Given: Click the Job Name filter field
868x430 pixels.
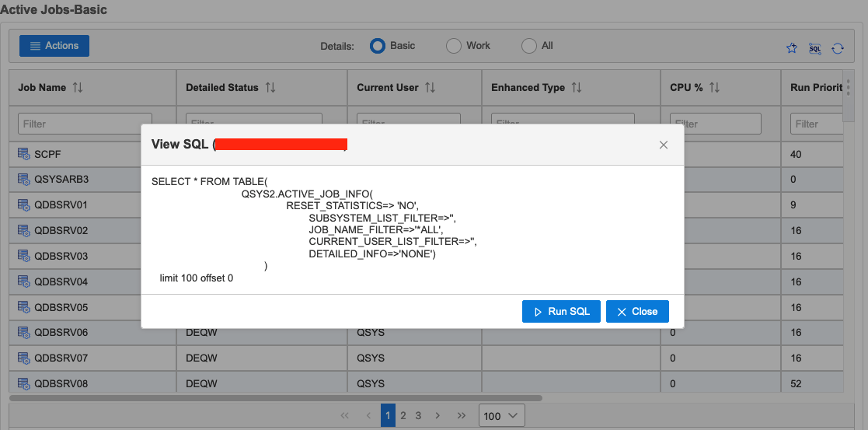Looking at the screenshot, I should tap(74, 124).
